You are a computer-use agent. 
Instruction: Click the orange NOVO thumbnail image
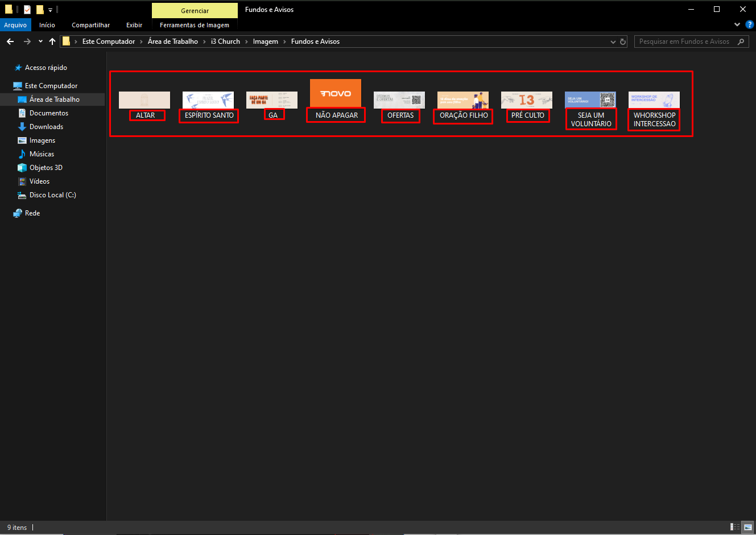(336, 93)
